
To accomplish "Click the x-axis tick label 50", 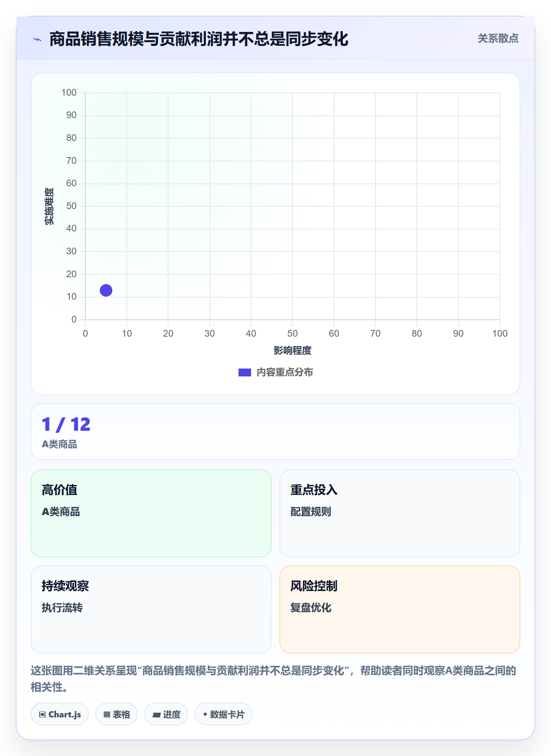I will (292, 334).
